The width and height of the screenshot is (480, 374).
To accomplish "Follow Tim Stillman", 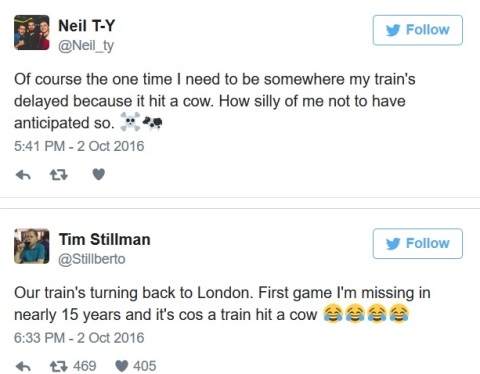I will 418,243.
